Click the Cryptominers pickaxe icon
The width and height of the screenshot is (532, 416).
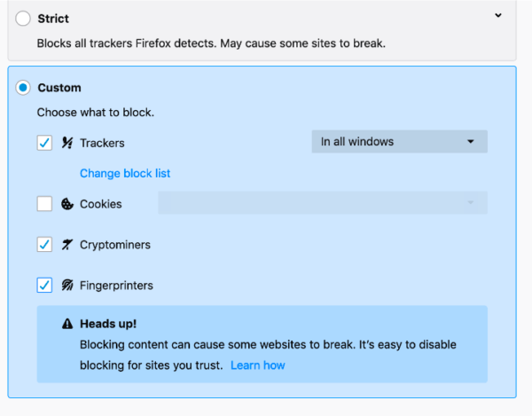pyautogui.click(x=67, y=245)
